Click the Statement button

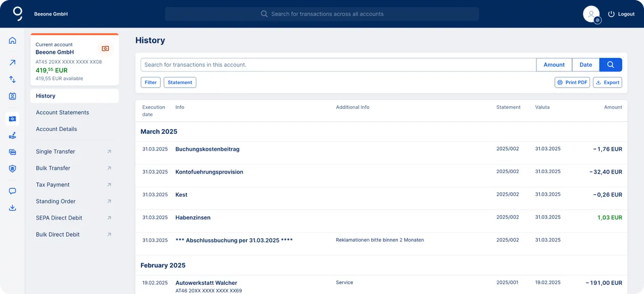[180, 82]
